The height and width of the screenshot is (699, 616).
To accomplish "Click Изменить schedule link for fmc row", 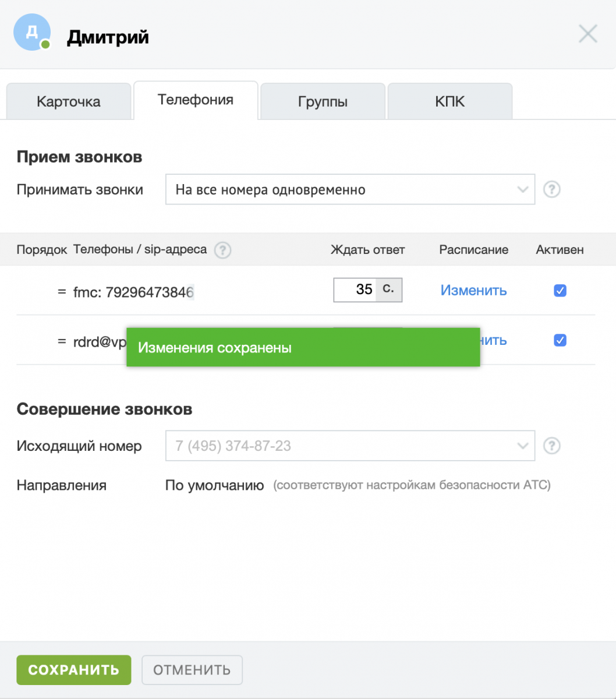I will coord(473,291).
